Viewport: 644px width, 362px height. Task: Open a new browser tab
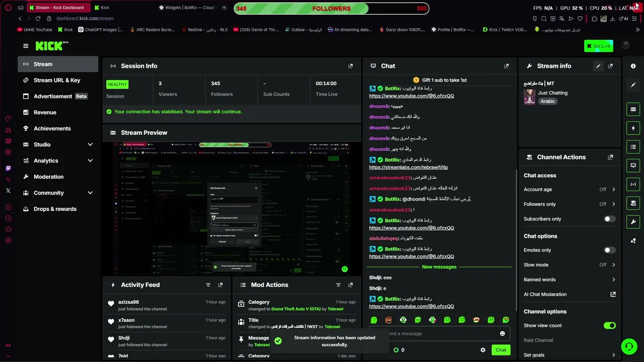coord(224,8)
